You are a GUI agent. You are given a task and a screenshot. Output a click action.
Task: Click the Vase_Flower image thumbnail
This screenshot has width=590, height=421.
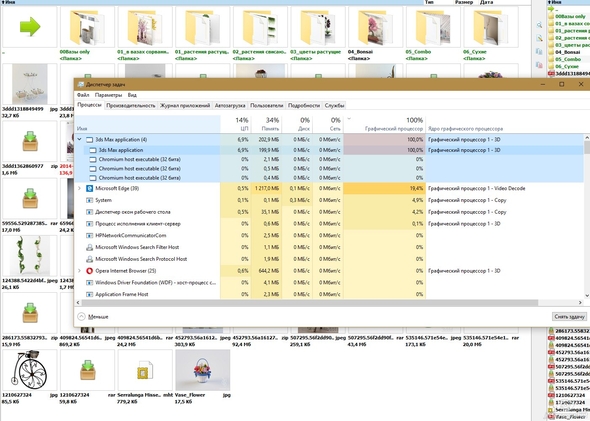tap(202, 370)
